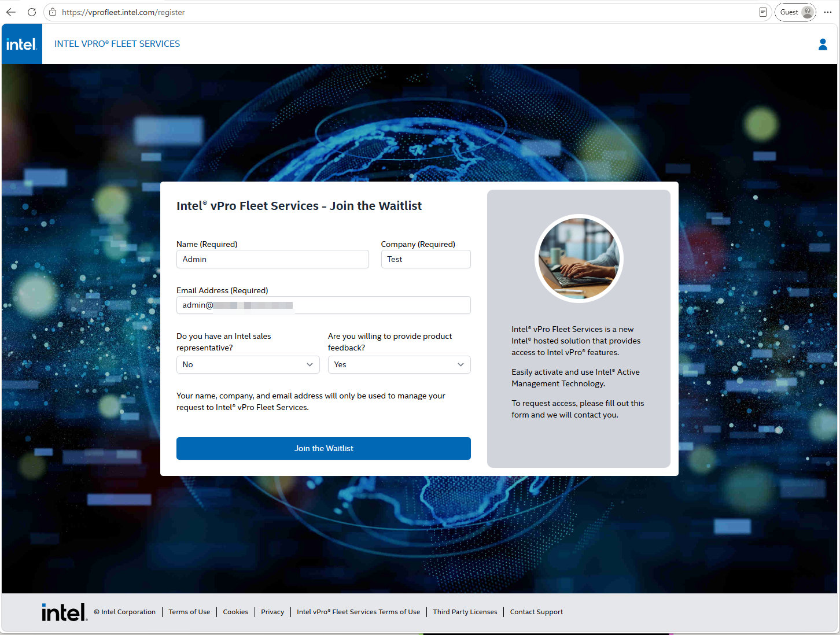Open the Terms of Use link
Screen dimensions: 840x635
click(x=189, y=612)
